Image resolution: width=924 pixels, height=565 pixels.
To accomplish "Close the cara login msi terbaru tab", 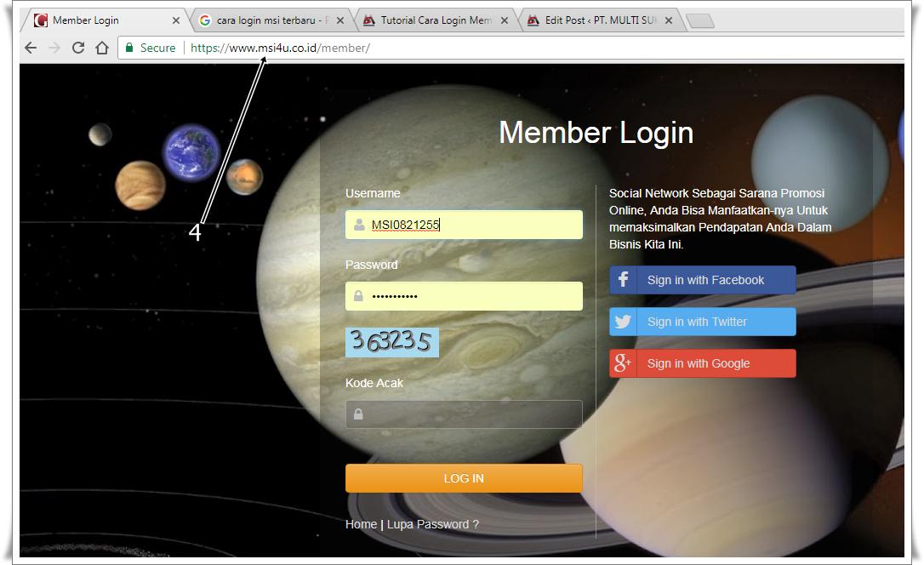I will pyautogui.click(x=340, y=20).
